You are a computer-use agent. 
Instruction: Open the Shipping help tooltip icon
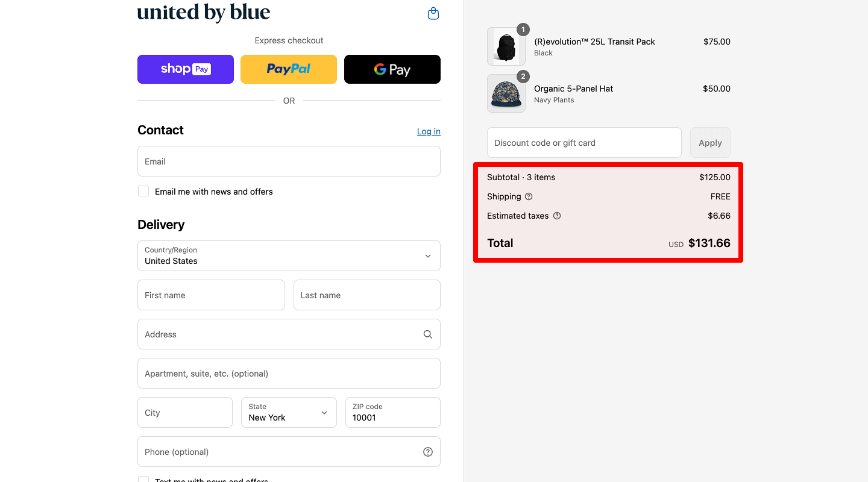coord(529,196)
